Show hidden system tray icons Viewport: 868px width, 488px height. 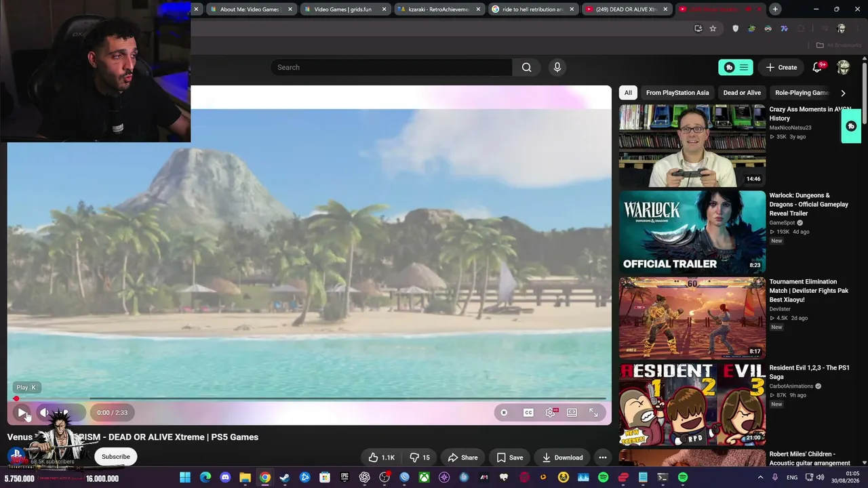point(760,477)
